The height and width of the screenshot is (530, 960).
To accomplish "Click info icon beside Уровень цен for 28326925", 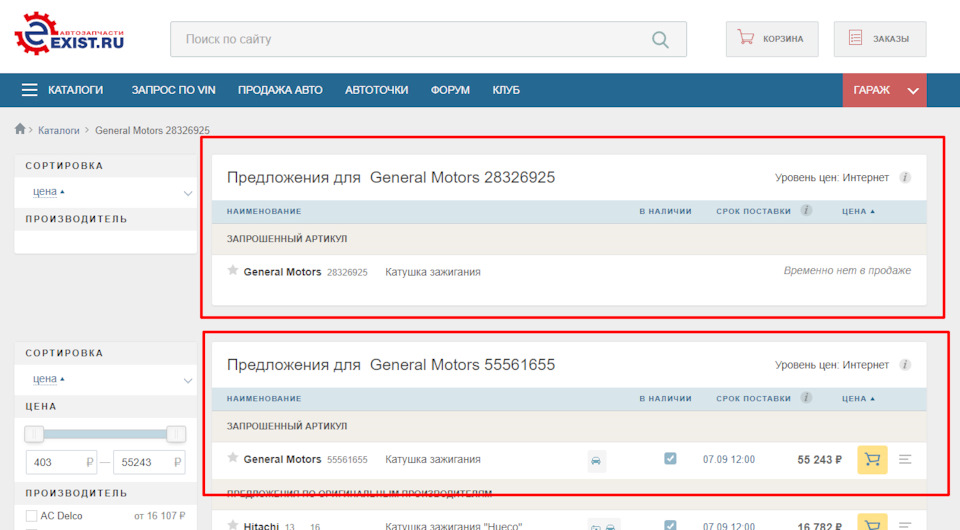I will pyautogui.click(x=905, y=177).
